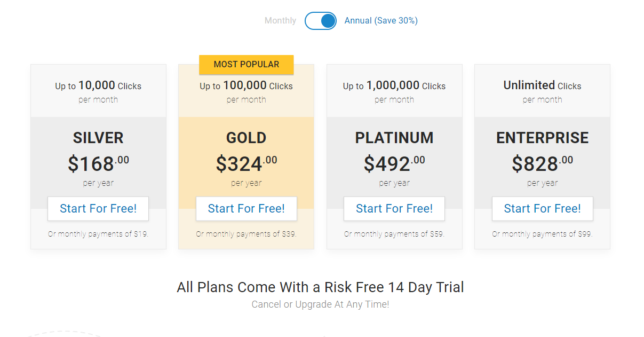Screen dimensions: 644x337
Task: Click the $492.00 Platinum price
Action: point(394,163)
